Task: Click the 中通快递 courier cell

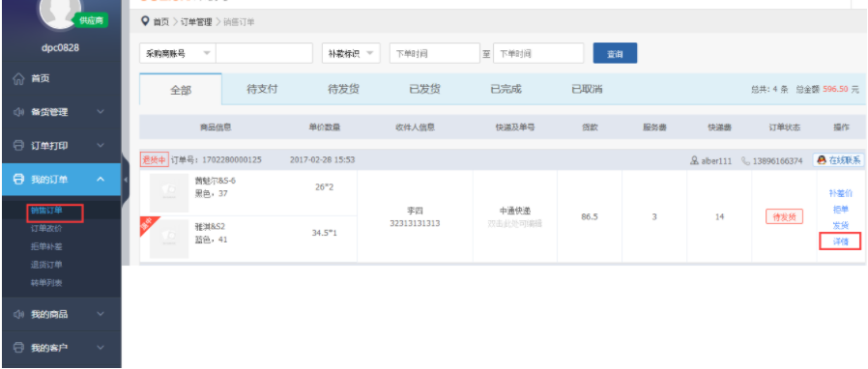Action: 515,212
